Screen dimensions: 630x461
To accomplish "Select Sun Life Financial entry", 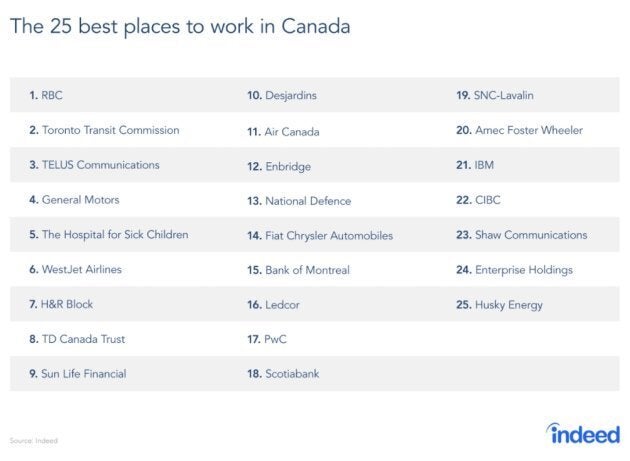I will 78,374.
